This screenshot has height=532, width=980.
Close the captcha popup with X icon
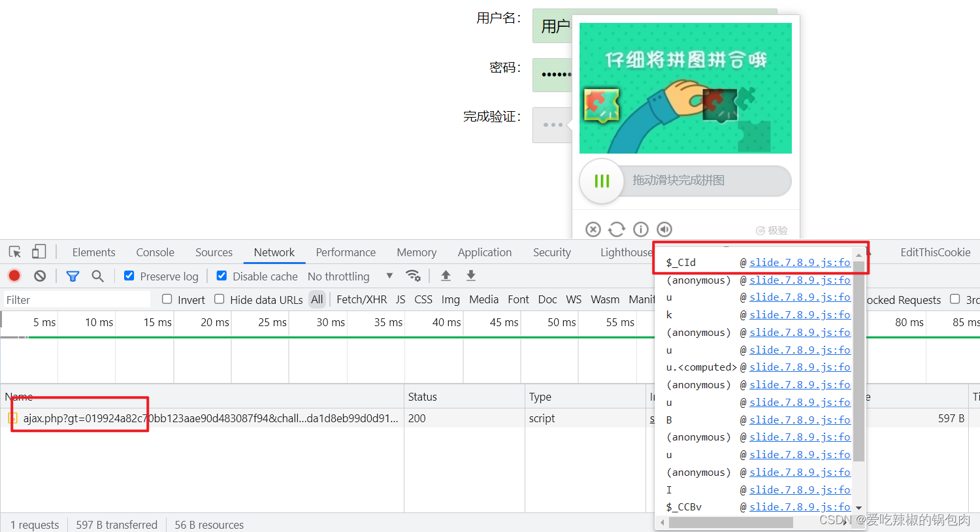click(x=593, y=229)
